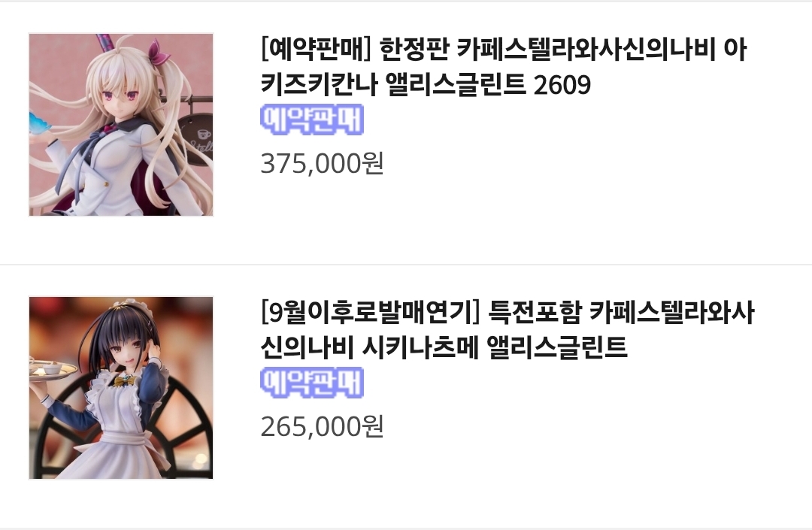Click the 예약판매 badge under the first product

[x=312, y=120]
